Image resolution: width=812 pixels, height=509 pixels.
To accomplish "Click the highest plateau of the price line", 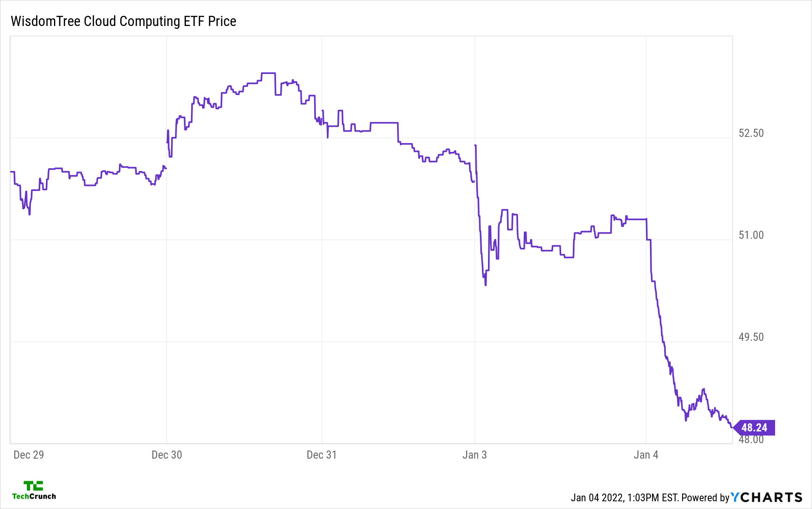I will [268, 73].
